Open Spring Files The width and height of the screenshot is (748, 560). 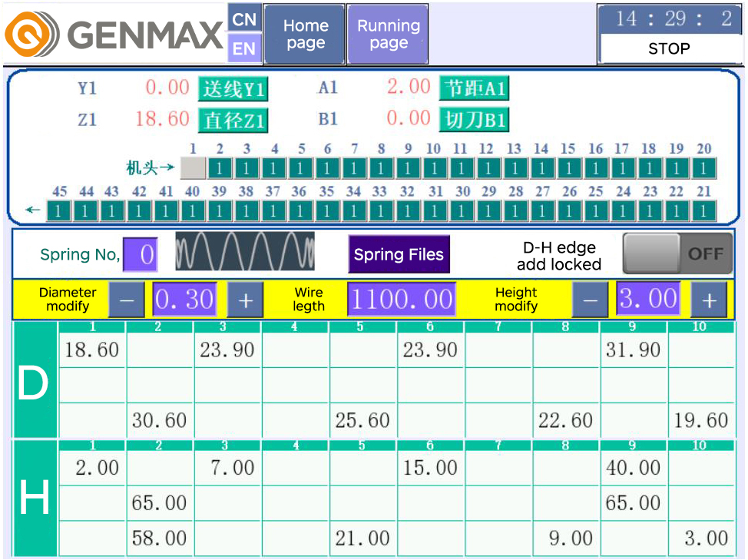pos(399,255)
